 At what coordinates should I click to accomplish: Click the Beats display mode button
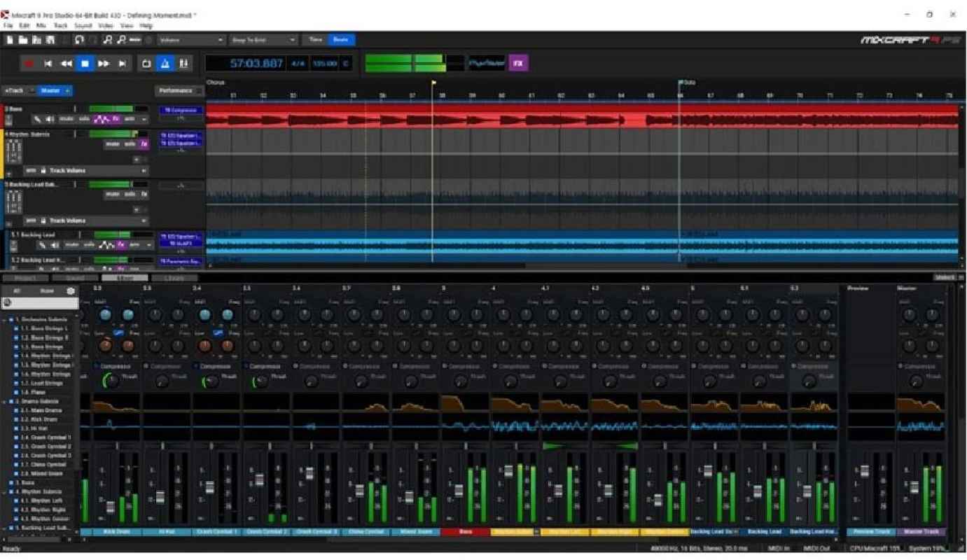342,40
